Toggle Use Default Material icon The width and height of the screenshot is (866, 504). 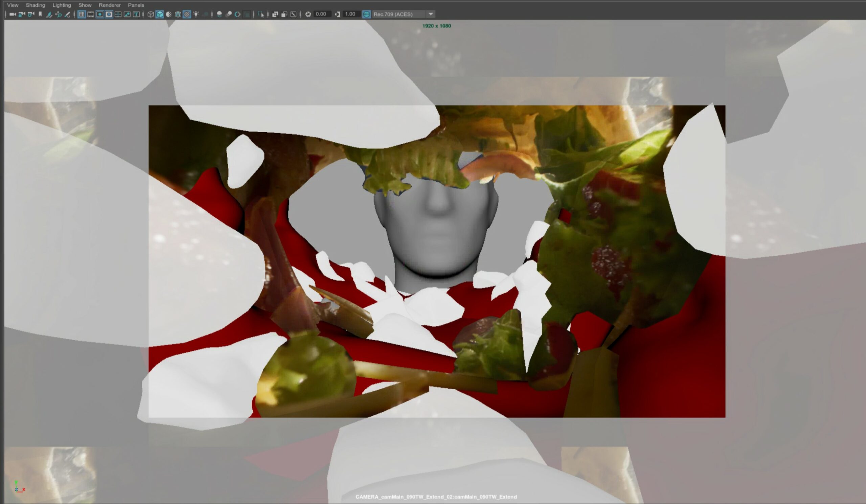pos(169,14)
